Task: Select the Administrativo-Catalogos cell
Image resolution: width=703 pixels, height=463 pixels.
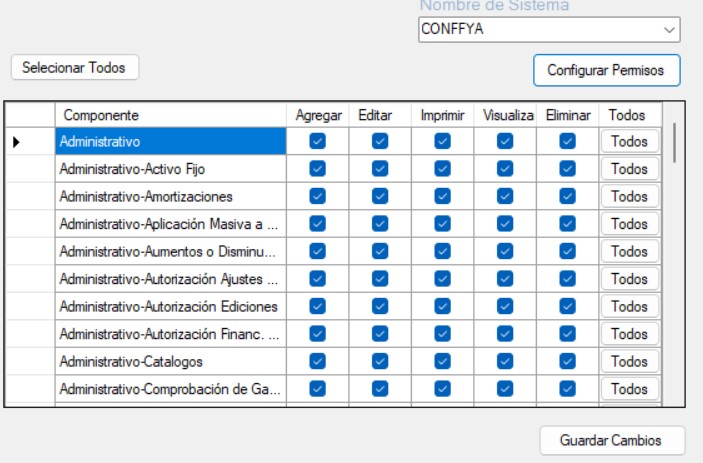Action: tap(171, 361)
